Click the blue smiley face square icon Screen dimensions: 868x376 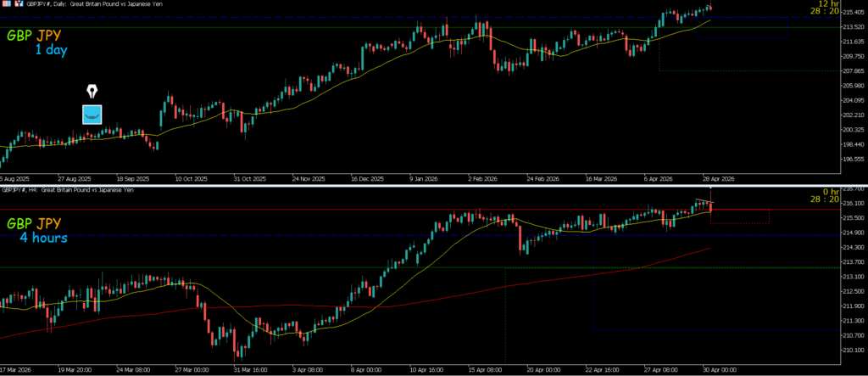[x=92, y=114]
